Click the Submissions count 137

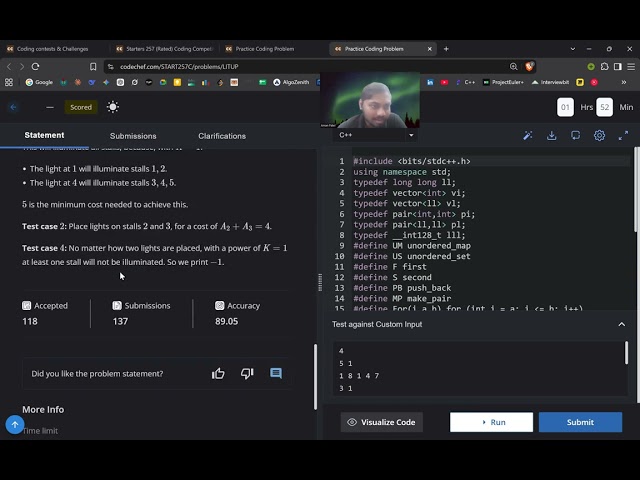(x=120, y=322)
